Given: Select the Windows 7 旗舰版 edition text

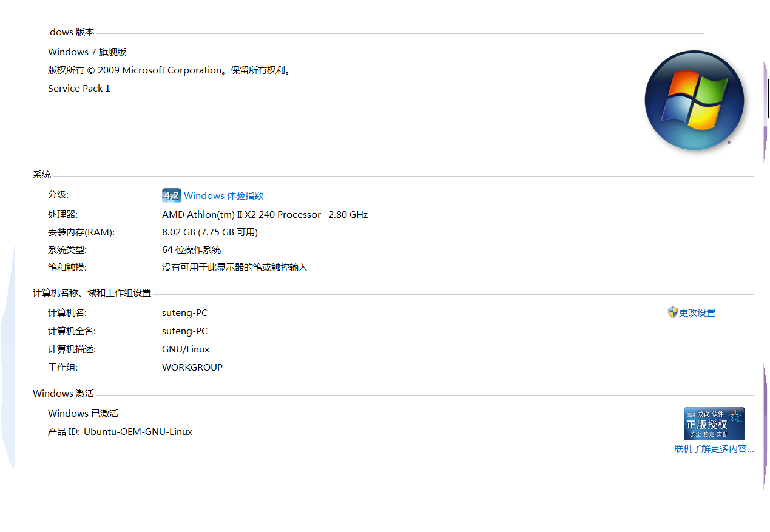Looking at the screenshot, I should [87, 52].
